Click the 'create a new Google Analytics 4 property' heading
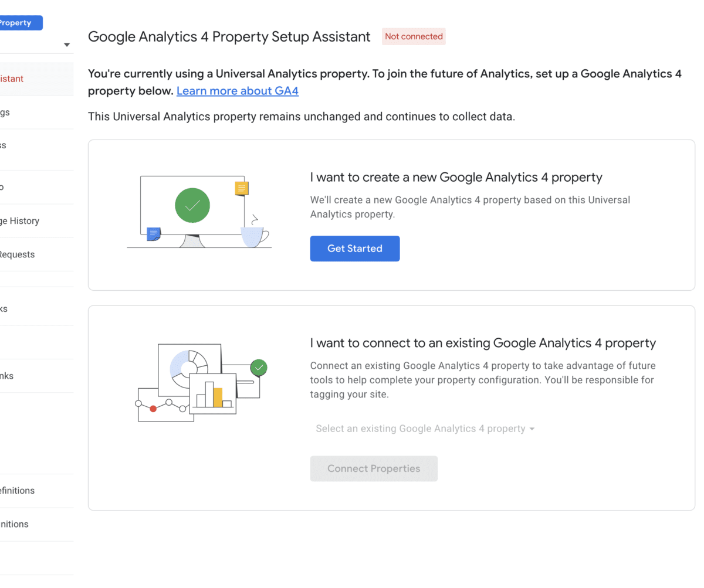704x588 pixels. pyautogui.click(x=456, y=177)
